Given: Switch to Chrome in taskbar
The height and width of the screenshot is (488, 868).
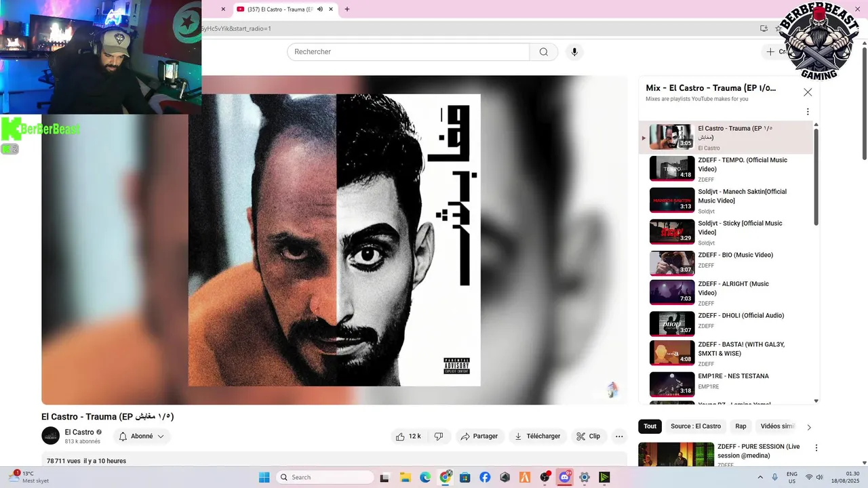Looking at the screenshot, I should click(446, 477).
